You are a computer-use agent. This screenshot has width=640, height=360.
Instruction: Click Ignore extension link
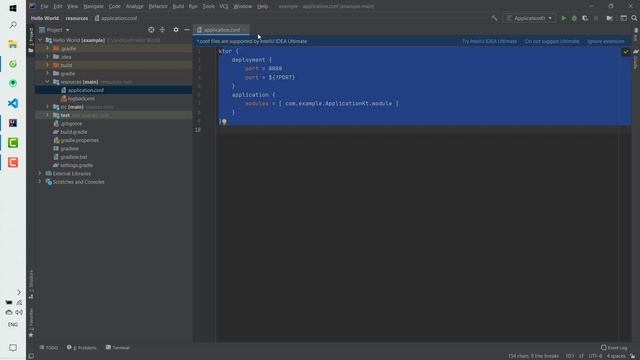click(x=606, y=41)
